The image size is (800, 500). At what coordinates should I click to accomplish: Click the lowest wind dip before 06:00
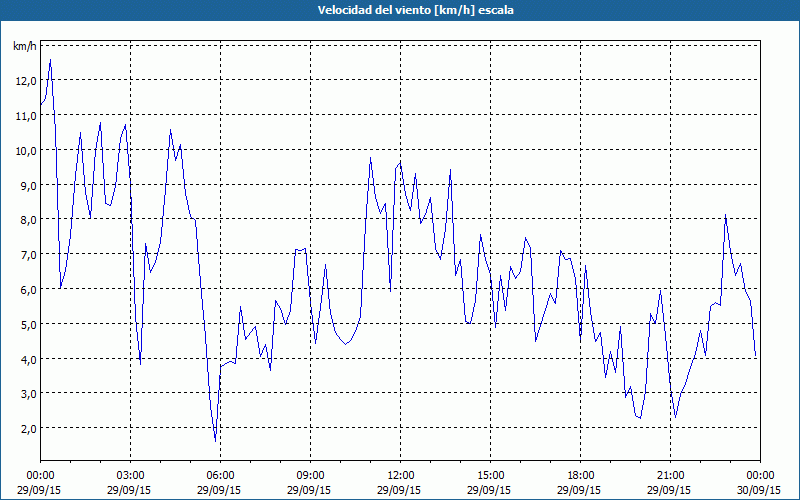click(215, 441)
